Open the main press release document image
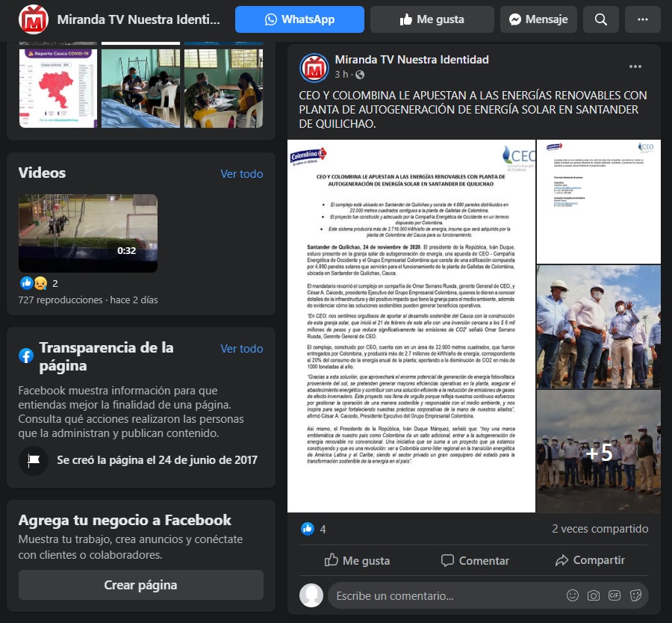672x623 pixels. pyautogui.click(x=411, y=326)
